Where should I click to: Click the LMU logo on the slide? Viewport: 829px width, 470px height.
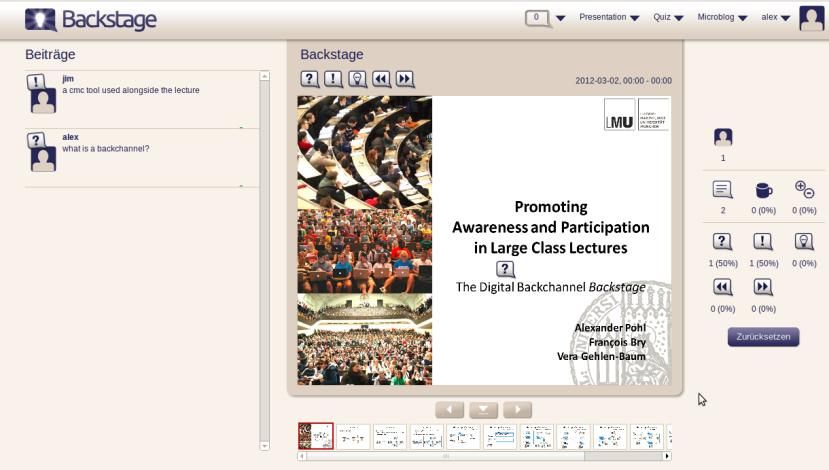[x=637, y=114]
